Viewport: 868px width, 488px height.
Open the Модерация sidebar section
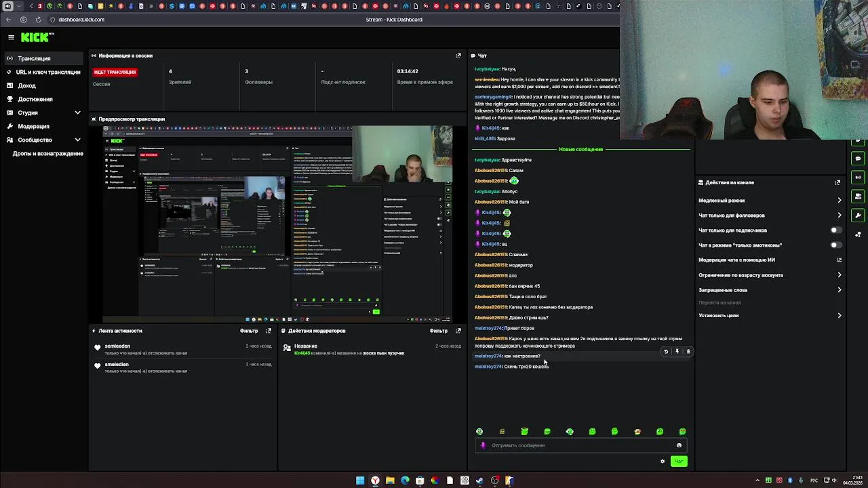pos(43,126)
